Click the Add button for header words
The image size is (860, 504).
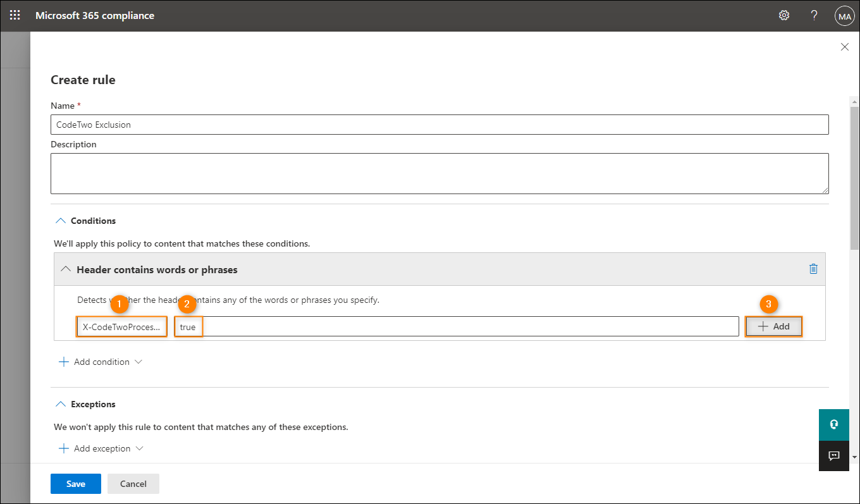[774, 326]
